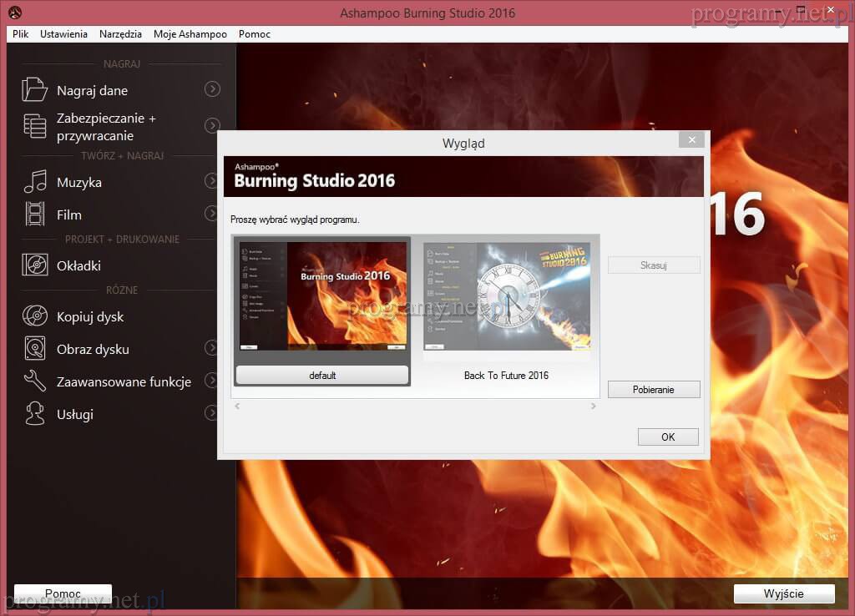Click the Nagraj dane folder icon
The height and width of the screenshot is (616, 855).
(x=34, y=89)
